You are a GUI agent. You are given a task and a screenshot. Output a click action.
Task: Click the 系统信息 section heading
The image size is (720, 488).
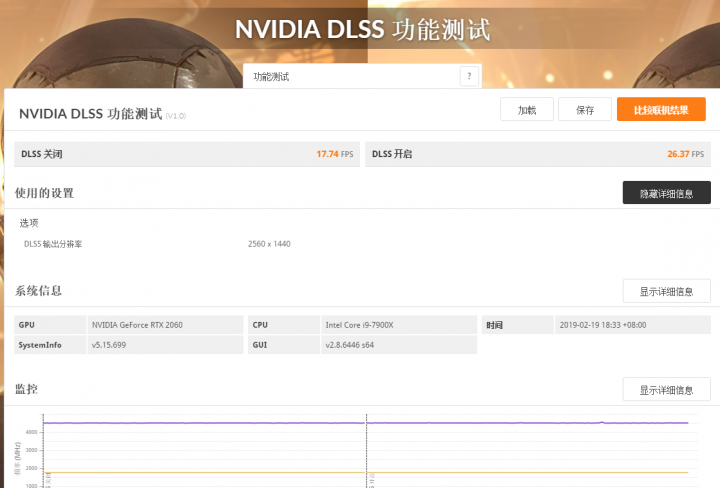(39, 291)
